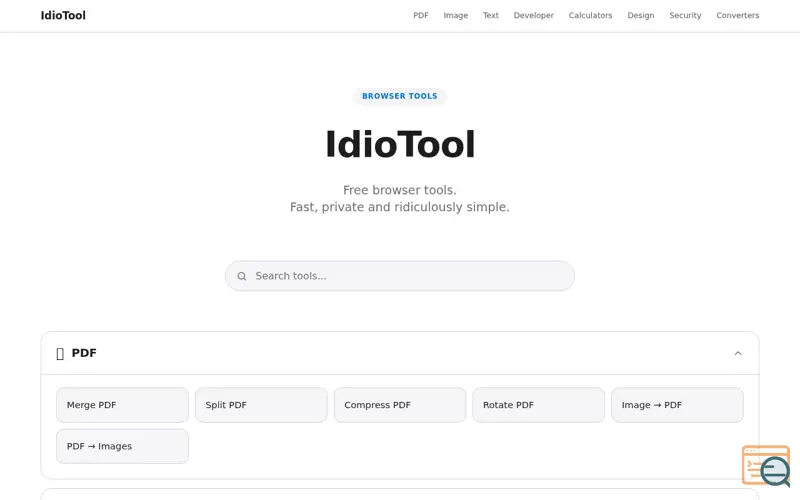The height and width of the screenshot is (500, 800).
Task: Click the large IdioTool heading
Action: [400, 144]
